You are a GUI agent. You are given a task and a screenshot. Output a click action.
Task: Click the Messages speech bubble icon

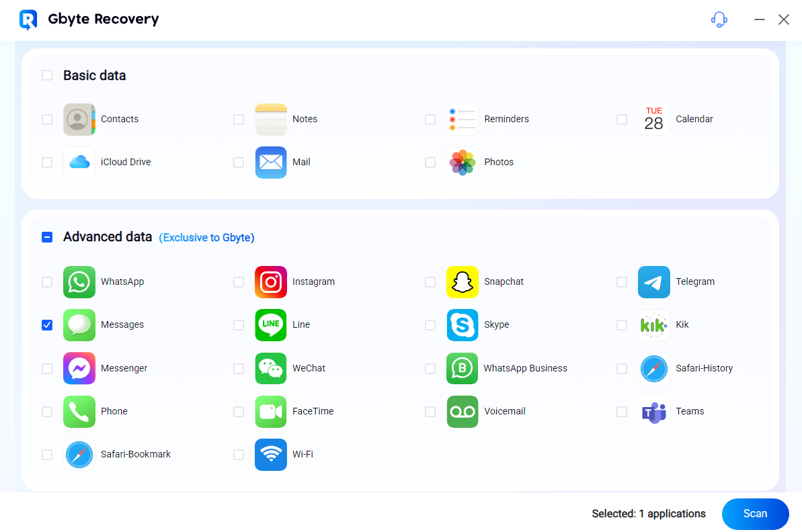(x=79, y=324)
